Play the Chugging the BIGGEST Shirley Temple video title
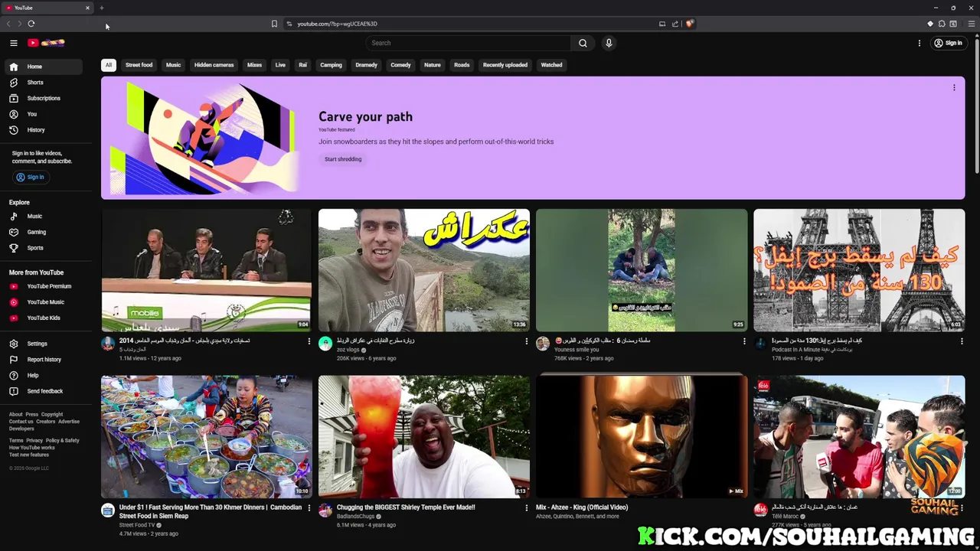Viewport: 980px width, 551px height. tap(406, 507)
